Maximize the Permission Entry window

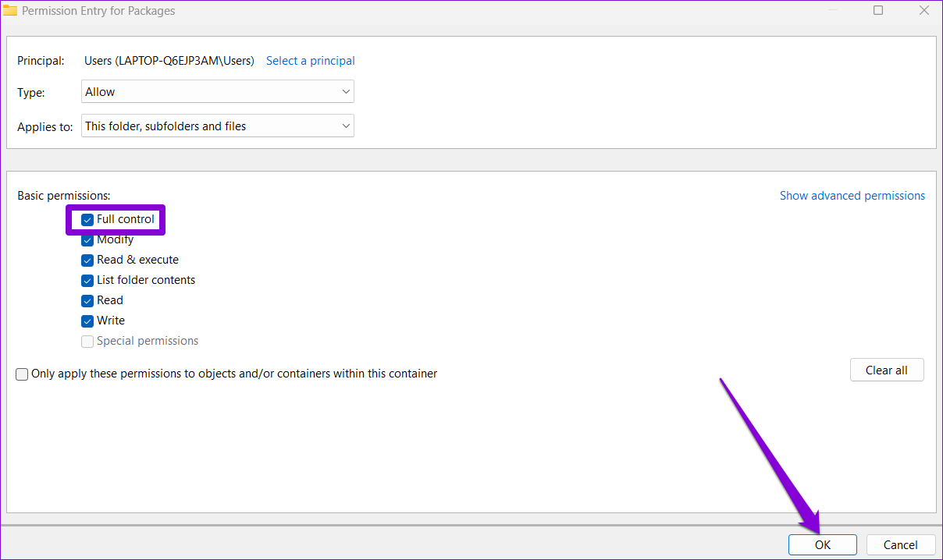coord(878,11)
